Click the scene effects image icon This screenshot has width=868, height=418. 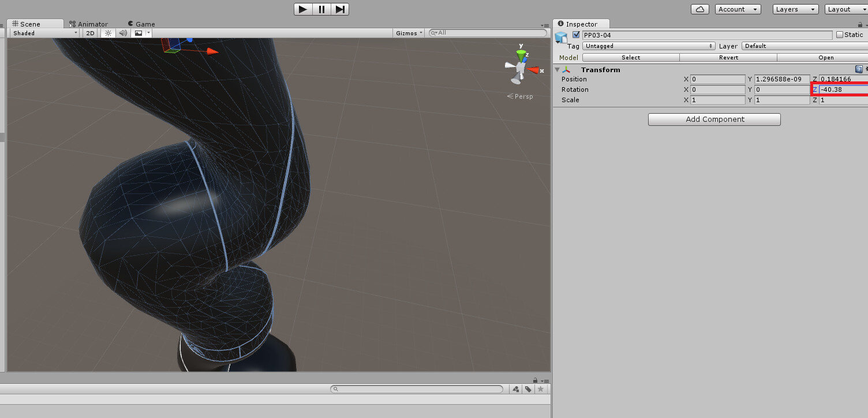[x=139, y=33]
